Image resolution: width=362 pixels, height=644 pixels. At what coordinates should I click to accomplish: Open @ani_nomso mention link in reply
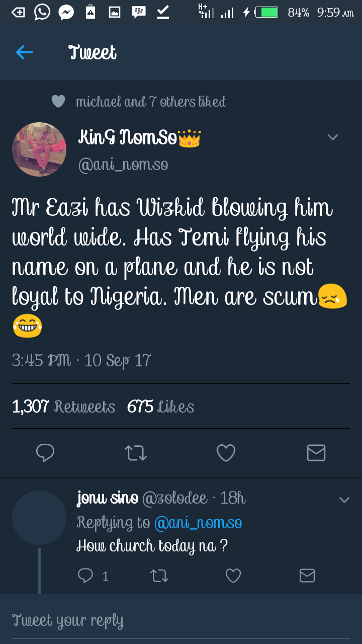coord(198,523)
